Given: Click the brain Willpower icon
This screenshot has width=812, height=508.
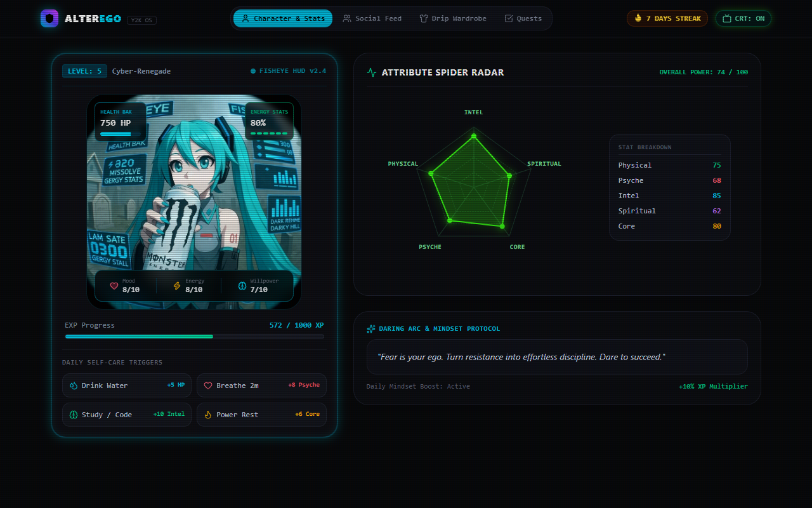Looking at the screenshot, I should pos(242,286).
